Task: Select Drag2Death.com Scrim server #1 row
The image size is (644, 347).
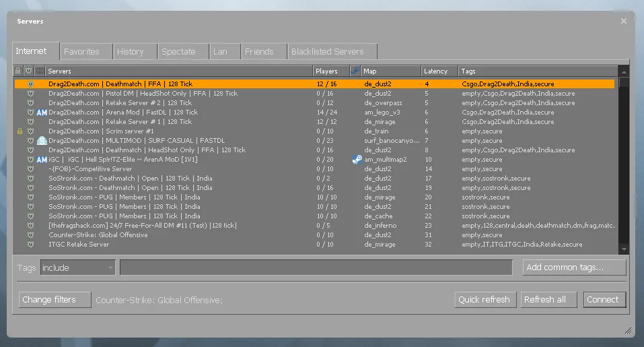Action: click(315, 131)
